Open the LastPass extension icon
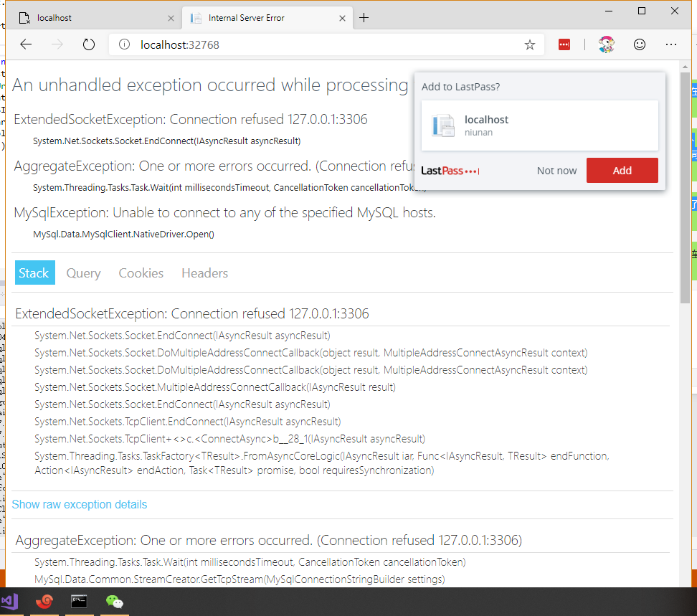The image size is (697, 616). coord(564,44)
